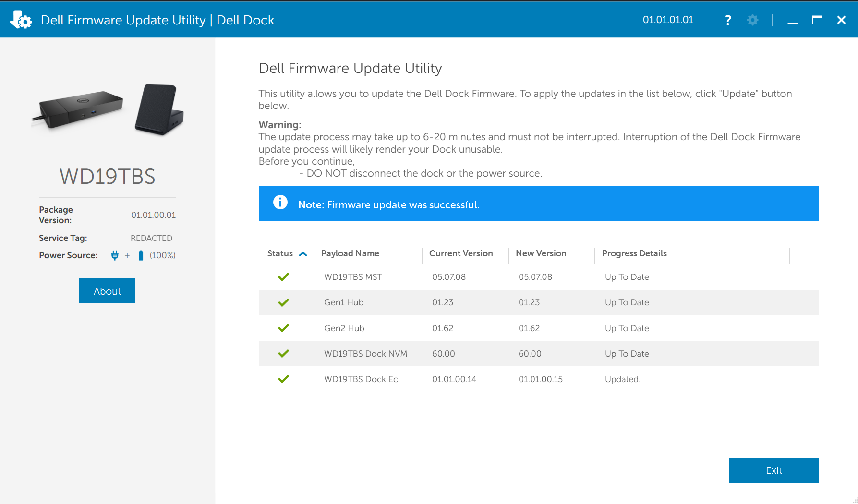858x504 pixels.
Task: Open the Help question mark icon
Action: (728, 20)
